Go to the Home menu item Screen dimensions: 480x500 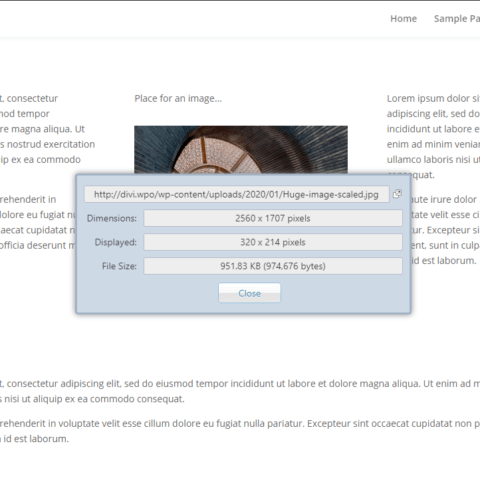[x=403, y=19]
